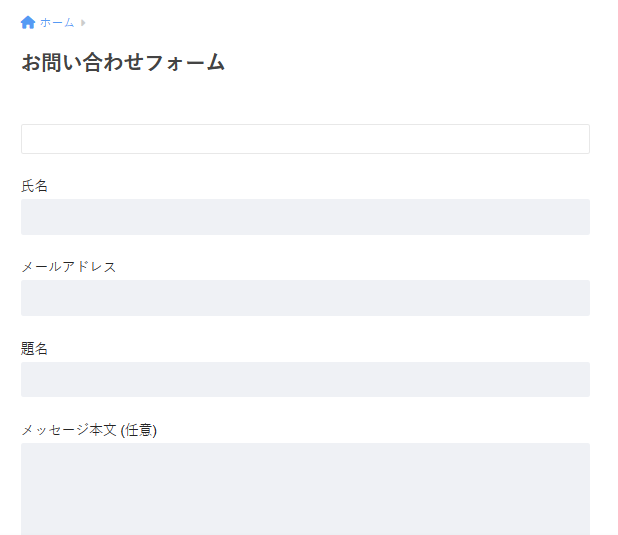The image size is (618, 535).
Task: Click the 題名 field label
Action: pos(34,349)
